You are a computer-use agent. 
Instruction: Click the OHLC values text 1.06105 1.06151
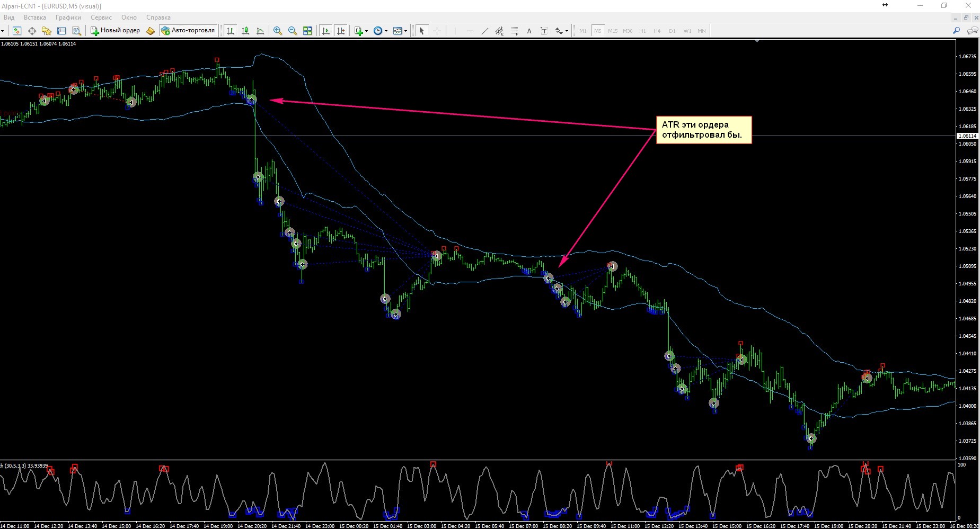(x=20, y=44)
